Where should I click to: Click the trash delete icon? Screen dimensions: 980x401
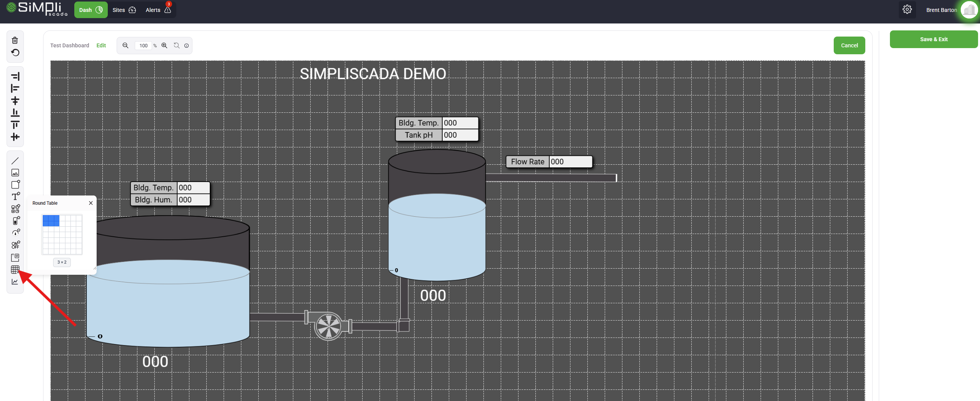pyautogui.click(x=15, y=40)
